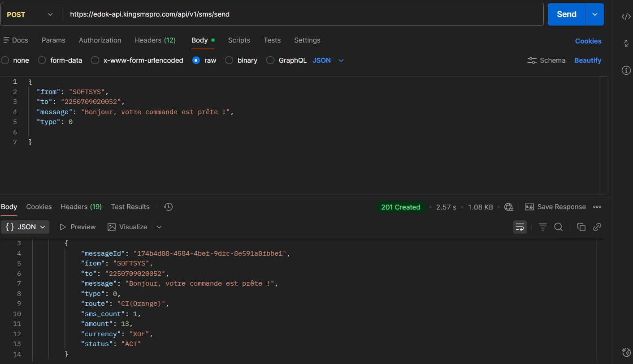Open the code snippet panel icon
This screenshot has height=364, width=633.
click(x=626, y=17)
